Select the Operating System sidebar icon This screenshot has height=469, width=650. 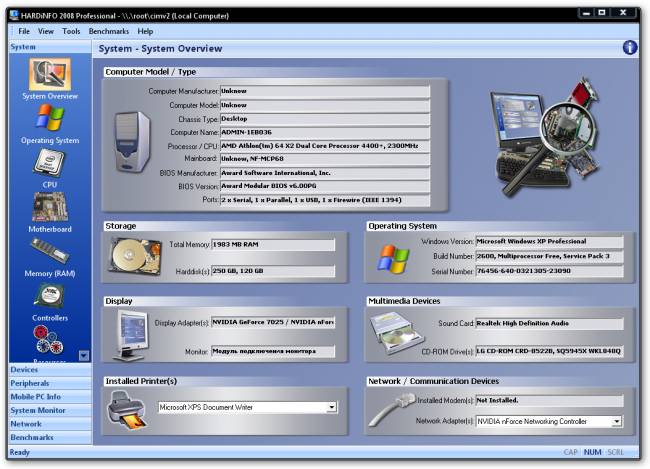(49, 122)
